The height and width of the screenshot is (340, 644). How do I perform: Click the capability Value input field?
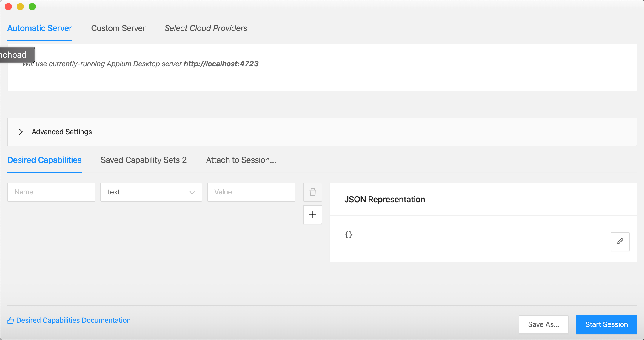click(x=251, y=192)
